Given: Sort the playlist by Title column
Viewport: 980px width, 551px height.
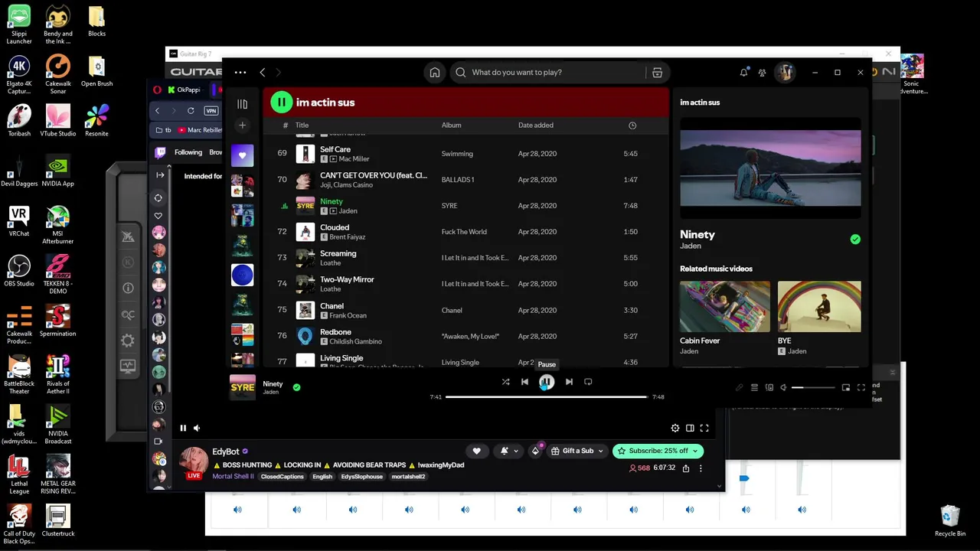Looking at the screenshot, I should pyautogui.click(x=302, y=126).
